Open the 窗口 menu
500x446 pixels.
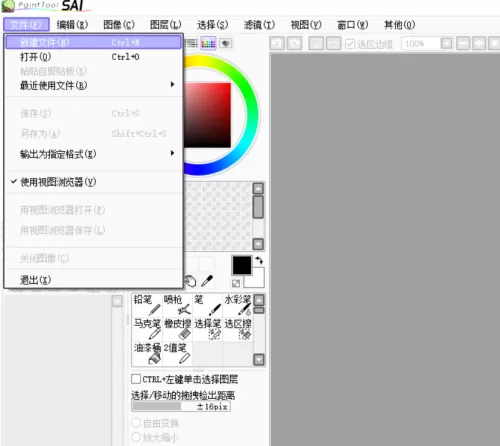tap(353, 25)
